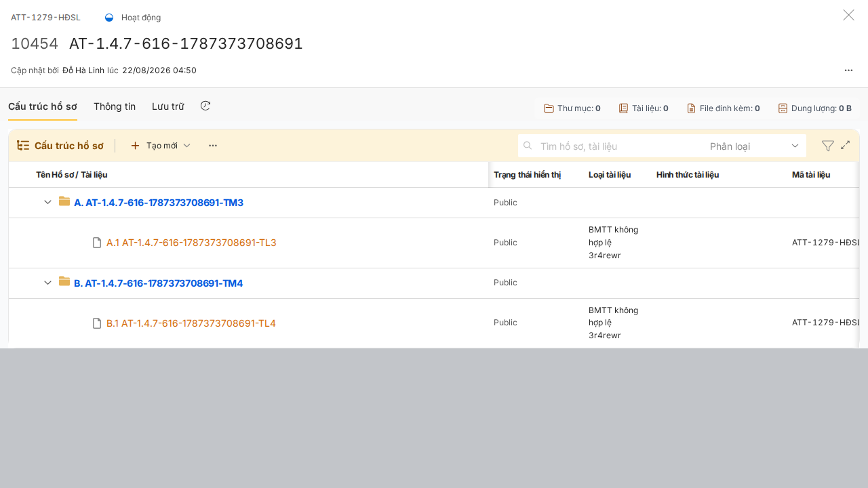The width and height of the screenshot is (868, 488).
Task: Click the Cấu trúc hồ sơ toolbar title
Action: (x=69, y=146)
